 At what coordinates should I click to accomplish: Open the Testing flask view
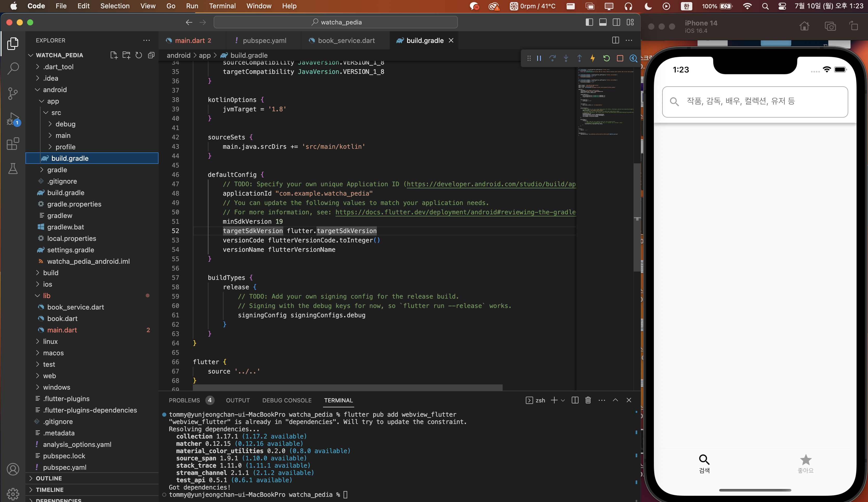(x=13, y=169)
